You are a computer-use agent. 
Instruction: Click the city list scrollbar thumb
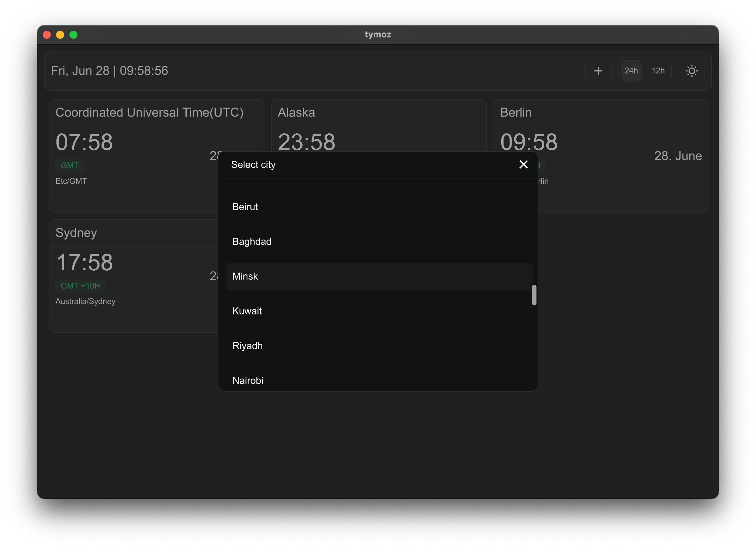(534, 295)
